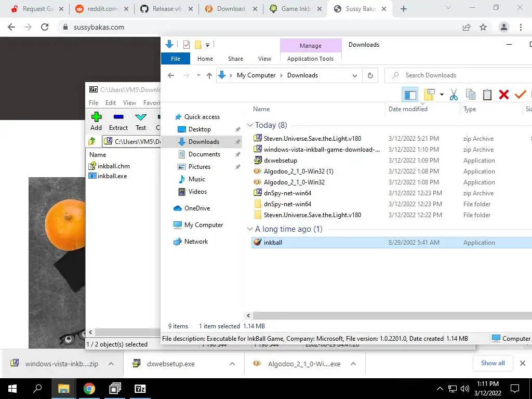Viewport: 532px width, 399px height.
Task: Open File menu in 7-Zip
Action: (x=94, y=103)
